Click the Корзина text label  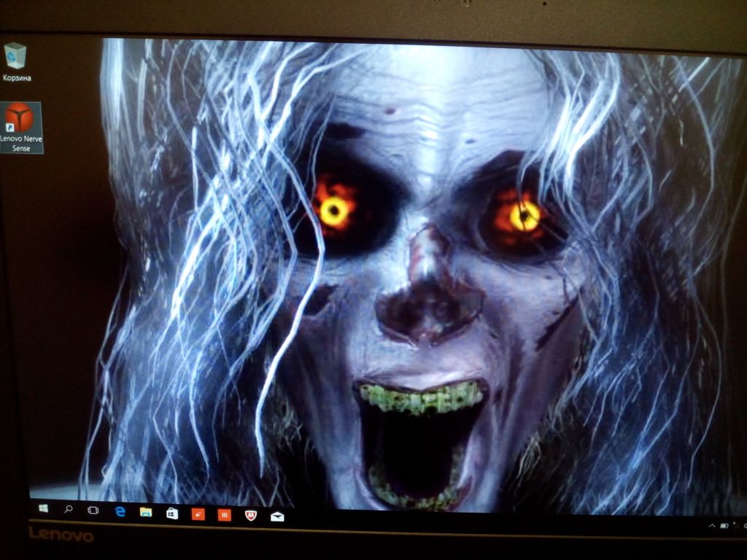pos(17,77)
